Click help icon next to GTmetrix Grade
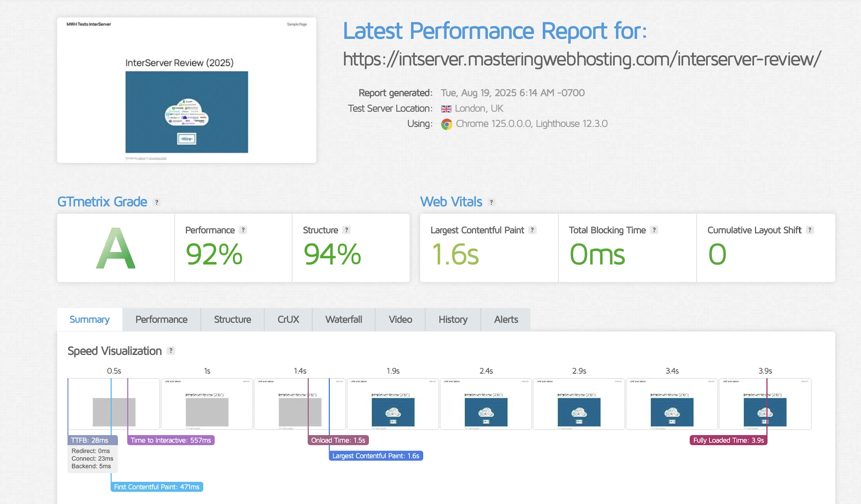This screenshot has width=861, height=504. (x=157, y=202)
